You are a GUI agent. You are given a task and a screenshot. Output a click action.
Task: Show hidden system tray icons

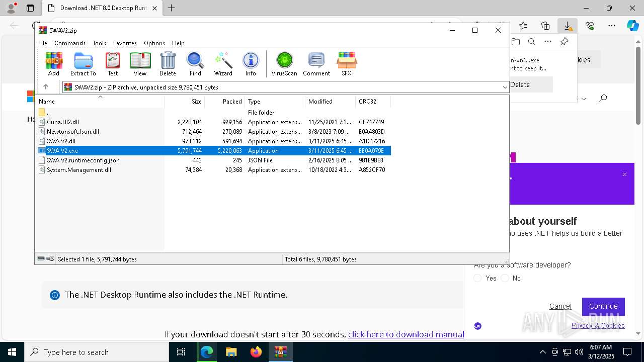tap(542, 352)
